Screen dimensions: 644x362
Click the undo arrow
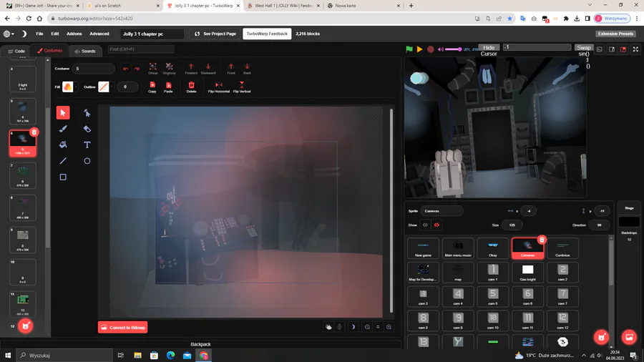point(126,69)
